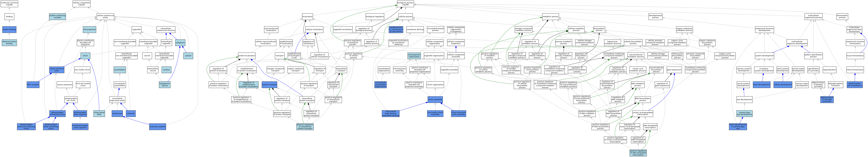Image resolution: width=868 pixels, height=157 pixels.
Task: Select the protein-containing complex node
Action: (58, 16)
